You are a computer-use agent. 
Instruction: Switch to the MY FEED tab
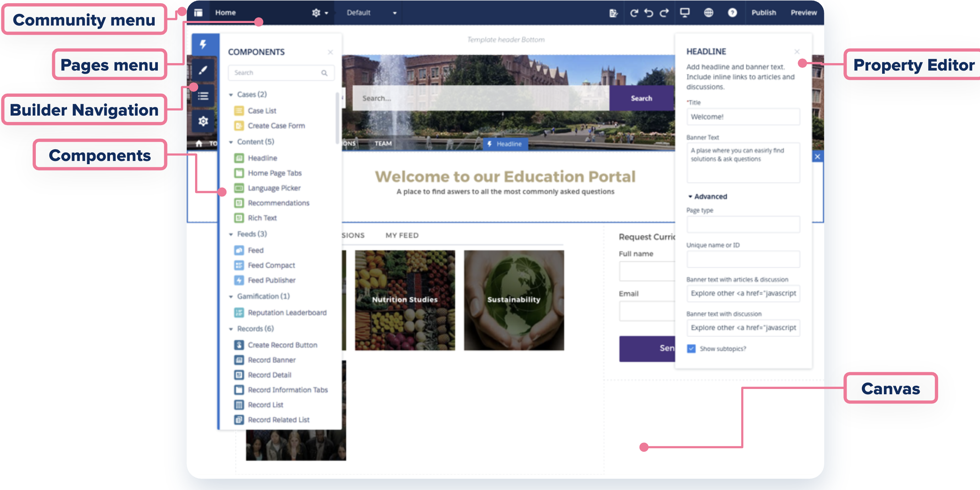402,235
